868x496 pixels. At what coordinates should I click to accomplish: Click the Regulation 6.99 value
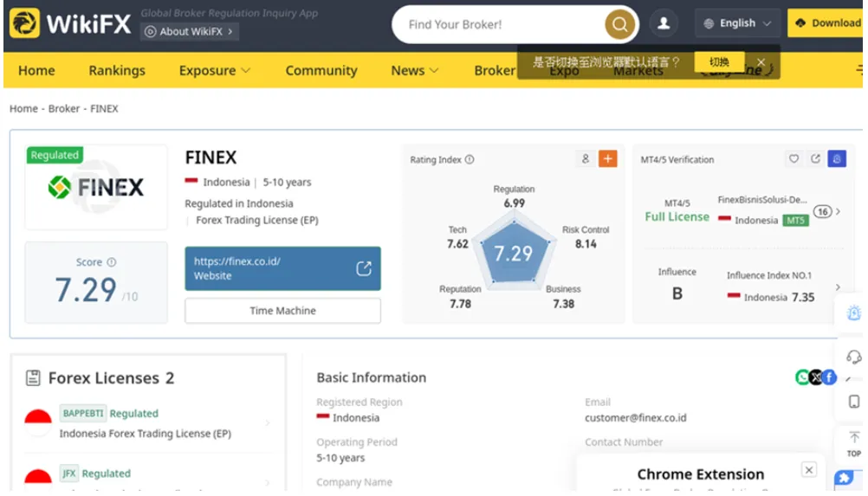[515, 203]
